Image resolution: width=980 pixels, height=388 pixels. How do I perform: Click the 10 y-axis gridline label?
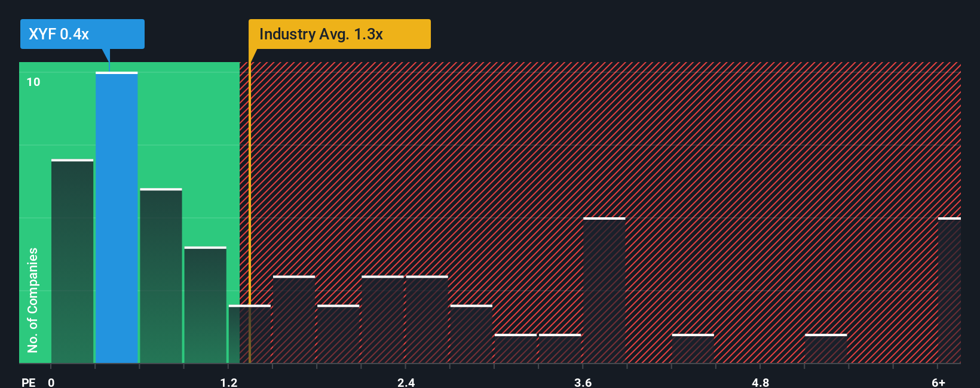coord(33,82)
